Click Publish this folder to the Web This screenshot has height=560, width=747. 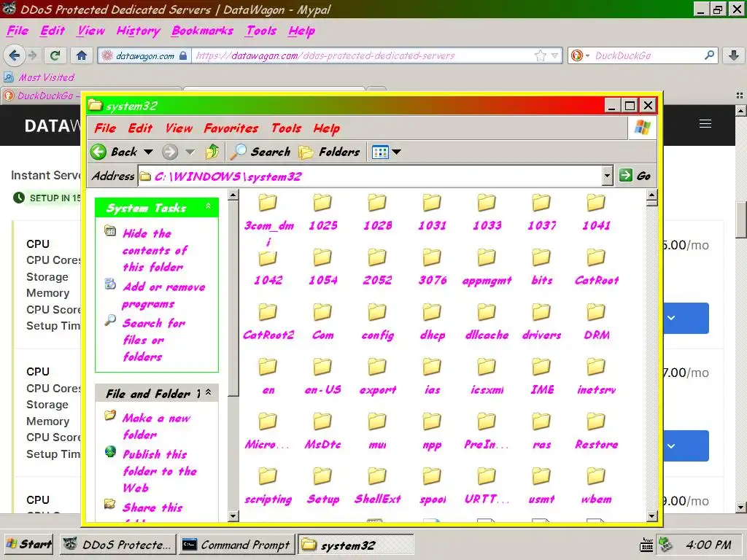tap(160, 471)
